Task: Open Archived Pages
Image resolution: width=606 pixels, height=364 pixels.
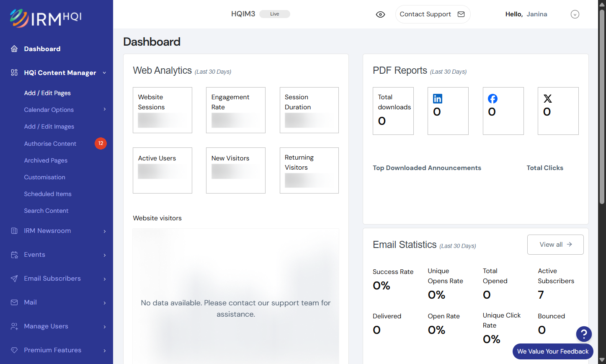Action: point(46,160)
